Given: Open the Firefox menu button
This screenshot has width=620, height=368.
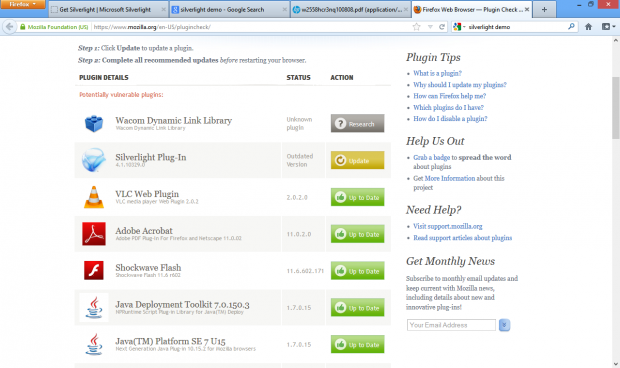Looking at the screenshot, I should 23,4.
